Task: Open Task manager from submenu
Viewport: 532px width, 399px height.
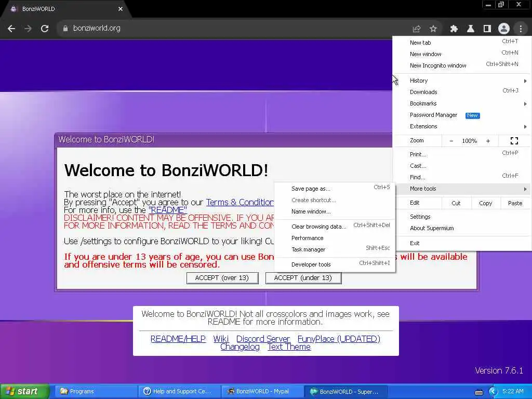Action: click(x=335, y=249)
